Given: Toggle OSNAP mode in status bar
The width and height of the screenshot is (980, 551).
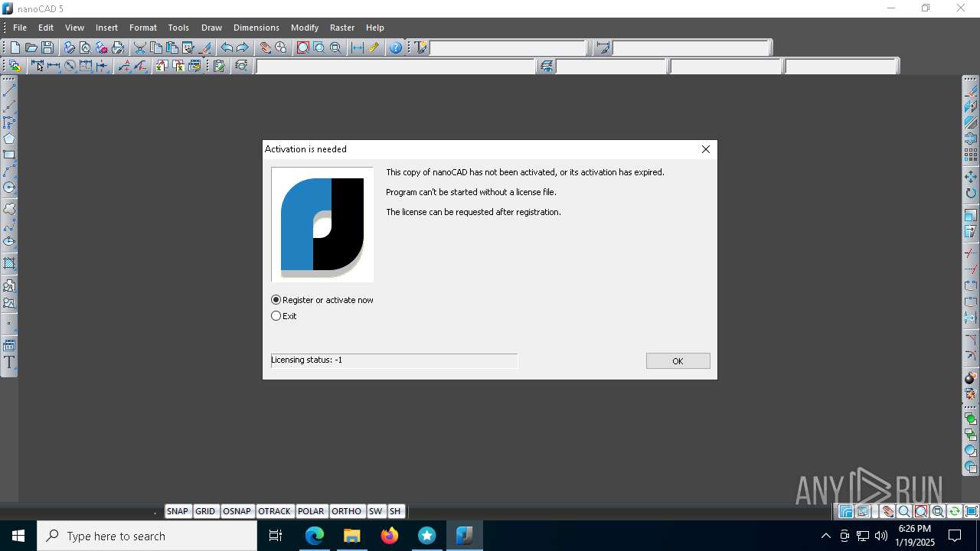Looking at the screenshot, I should (x=237, y=511).
